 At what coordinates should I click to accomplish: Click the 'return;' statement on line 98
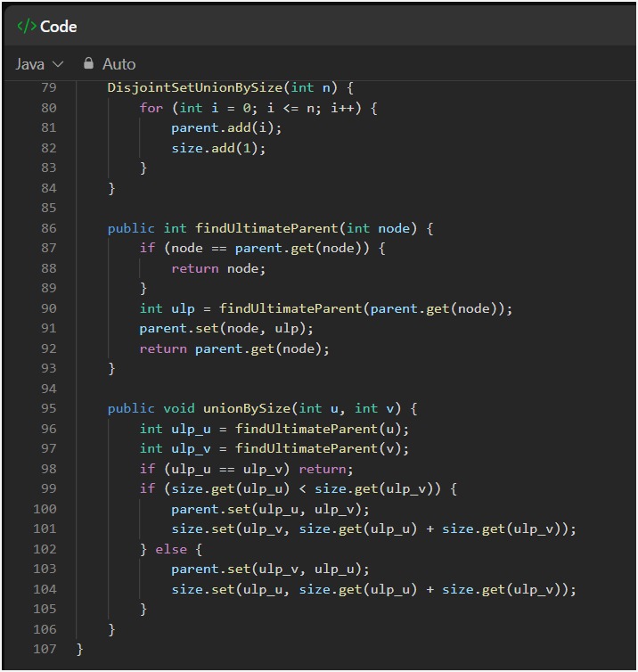(326, 469)
